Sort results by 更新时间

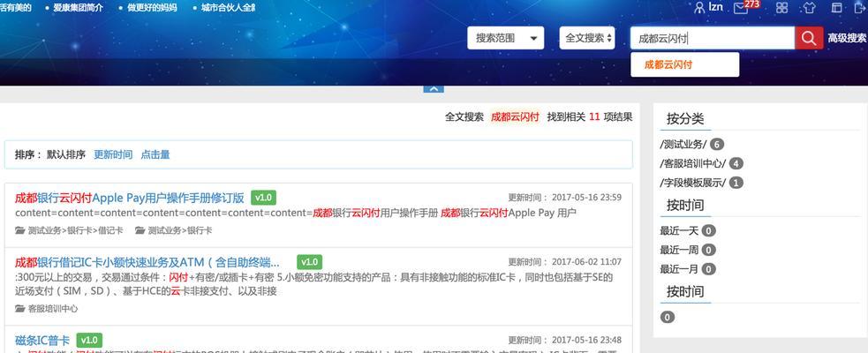(113, 154)
